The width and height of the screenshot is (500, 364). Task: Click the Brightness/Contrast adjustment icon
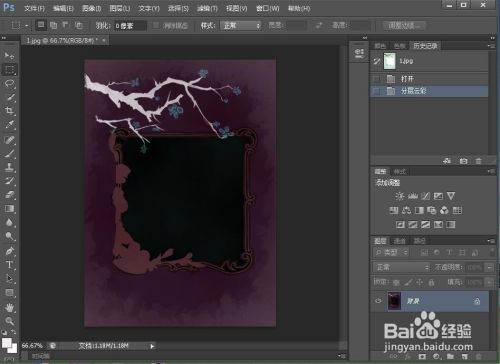point(399,196)
